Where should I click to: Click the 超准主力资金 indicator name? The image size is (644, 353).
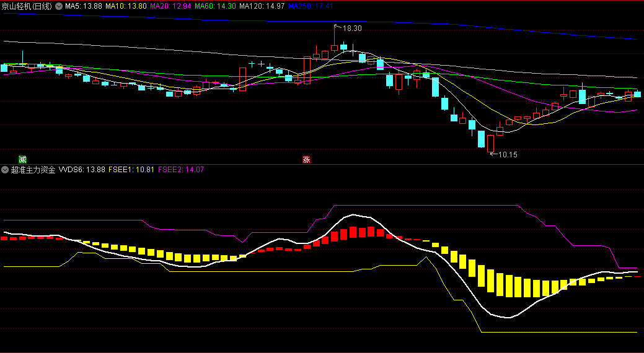click(x=33, y=170)
